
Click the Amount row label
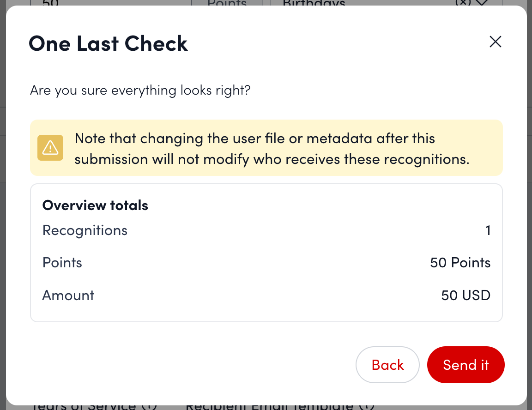[68, 295]
